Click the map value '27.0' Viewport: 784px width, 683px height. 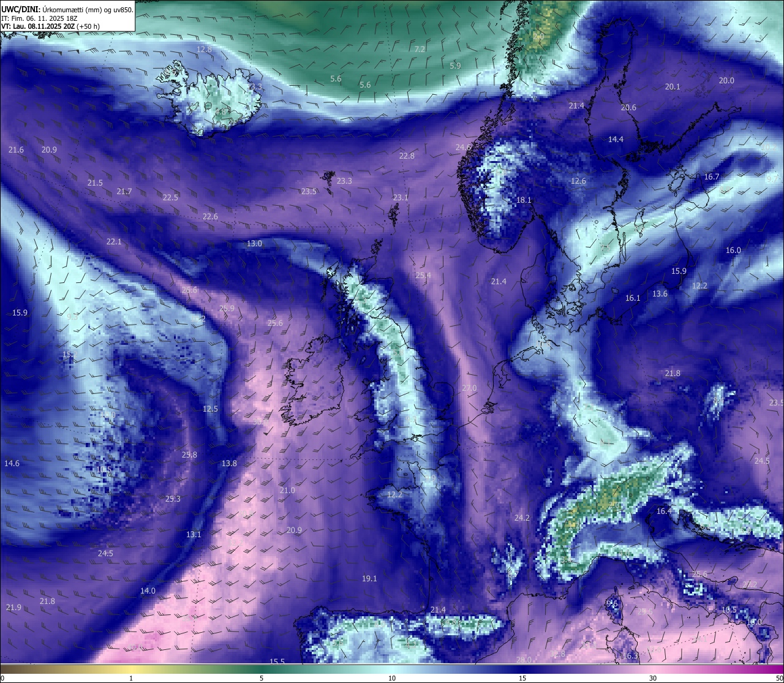coord(469,389)
